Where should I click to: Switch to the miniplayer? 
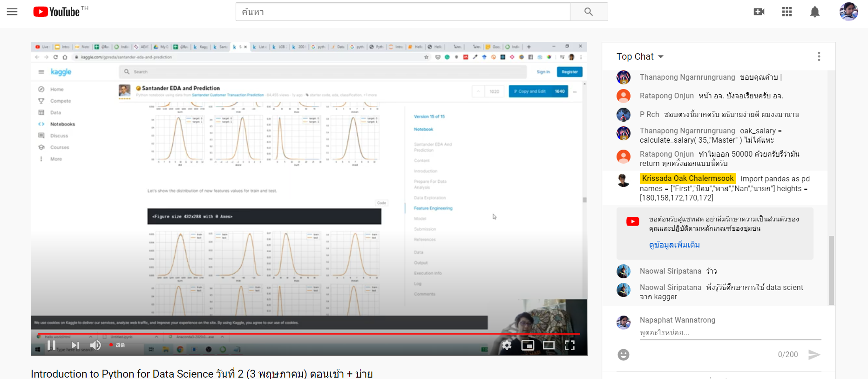pyautogui.click(x=528, y=345)
